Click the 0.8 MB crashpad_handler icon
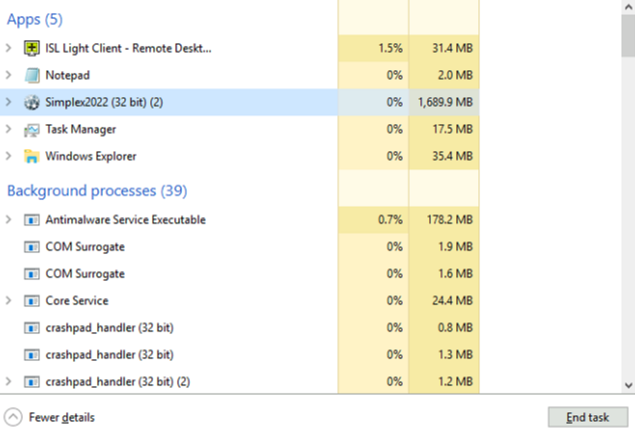Image resolution: width=635 pixels, height=435 pixels. pyautogui.click(x=32, y=328)
